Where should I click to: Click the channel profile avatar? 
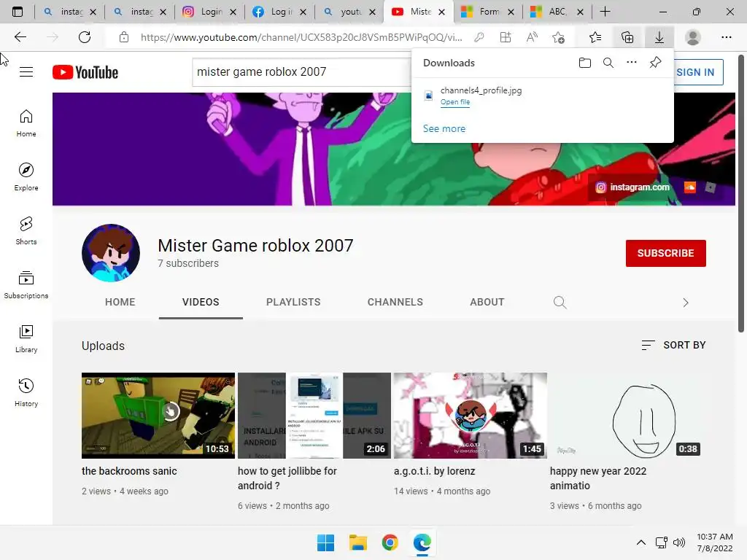click(111, 253)
